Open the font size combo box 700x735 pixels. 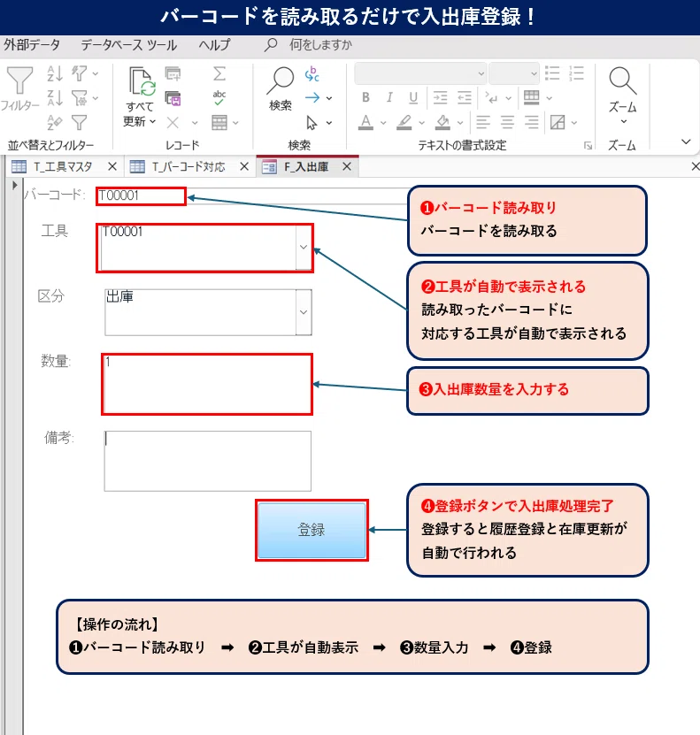514,73
